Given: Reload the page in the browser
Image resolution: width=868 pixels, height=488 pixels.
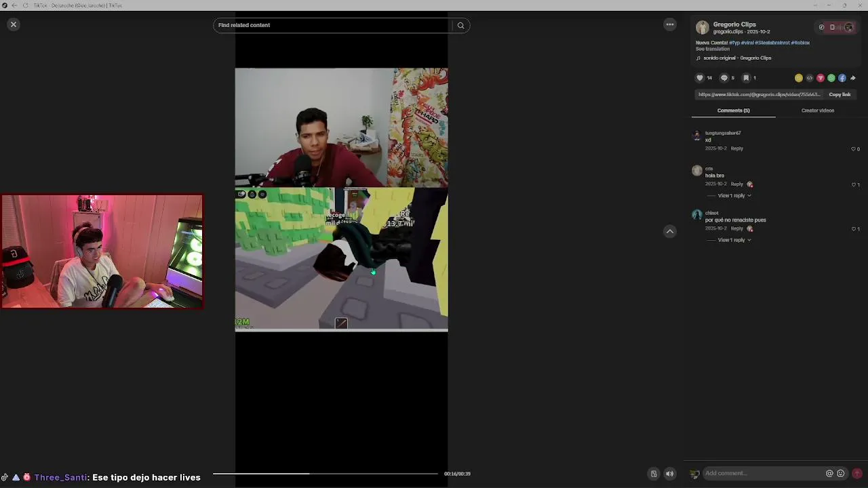Looking at the screenshot, I should [x=26, y=5].
